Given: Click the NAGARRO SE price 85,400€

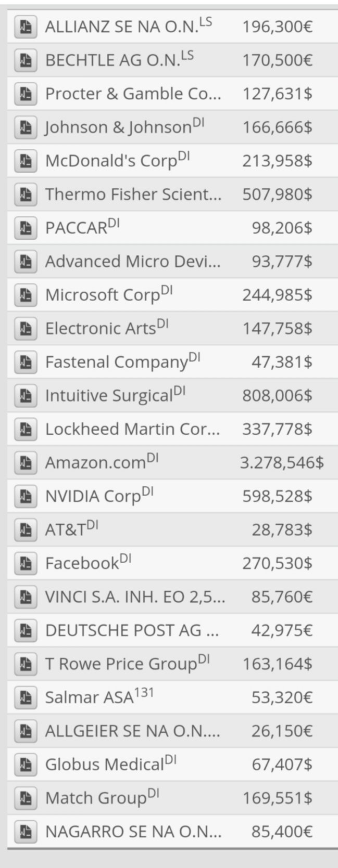Looking at the screenshot, I should [282, 831].
